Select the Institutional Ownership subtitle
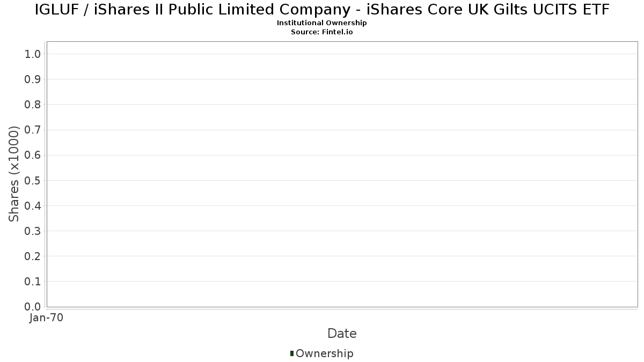Screen dimensions: 644x362 [x=321, y=23]
